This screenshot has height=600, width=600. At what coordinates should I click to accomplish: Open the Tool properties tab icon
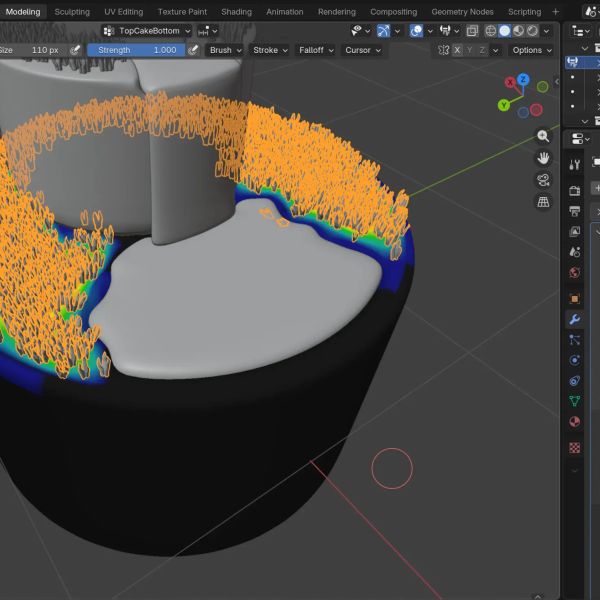pyautogui.click(x=574, y=165)
